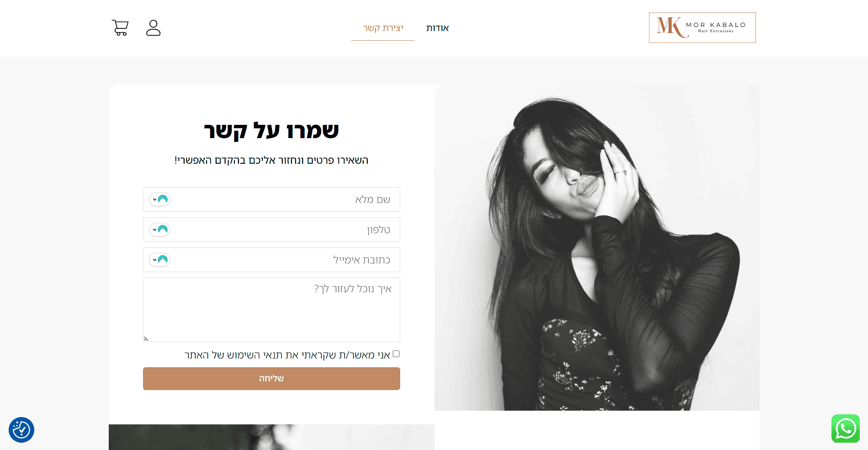The width and height of the screenshot is (868, 450).
Task: Expand autofill dropdown arrow in phone field
Action: click(x=154, y=230)
